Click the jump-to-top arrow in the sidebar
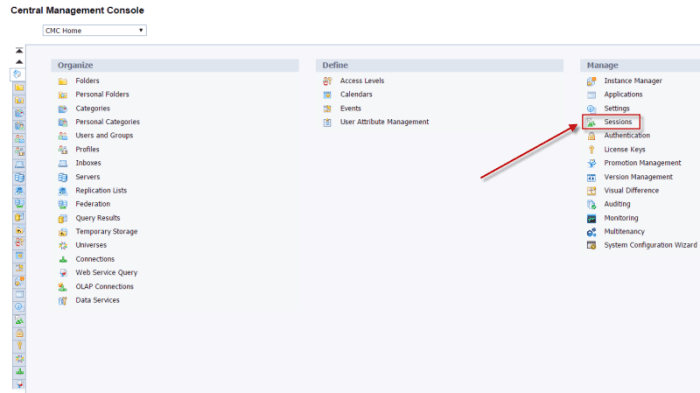 pyautogui.click(x=19, y=50)
